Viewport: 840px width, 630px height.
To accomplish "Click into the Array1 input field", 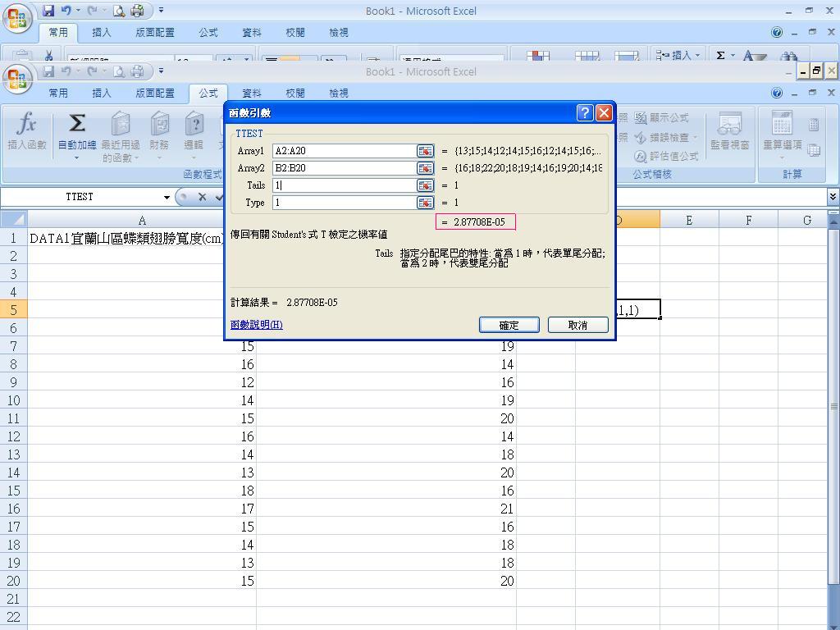I will click(x=344, y=151).
